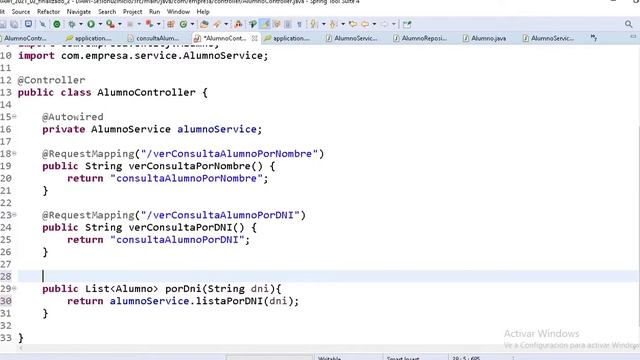Click the Previous Annotation icon
This screenshot has width=640, height=360.
(333, 24)
